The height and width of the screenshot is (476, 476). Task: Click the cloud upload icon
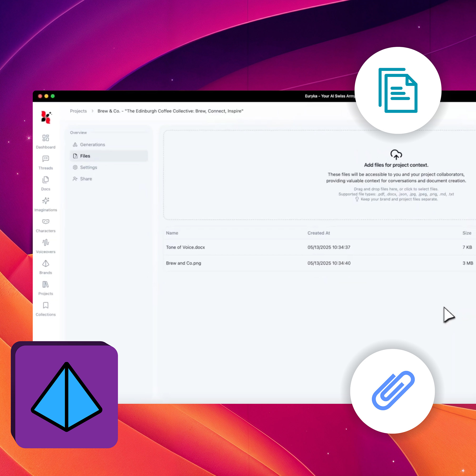click(396, 154)
